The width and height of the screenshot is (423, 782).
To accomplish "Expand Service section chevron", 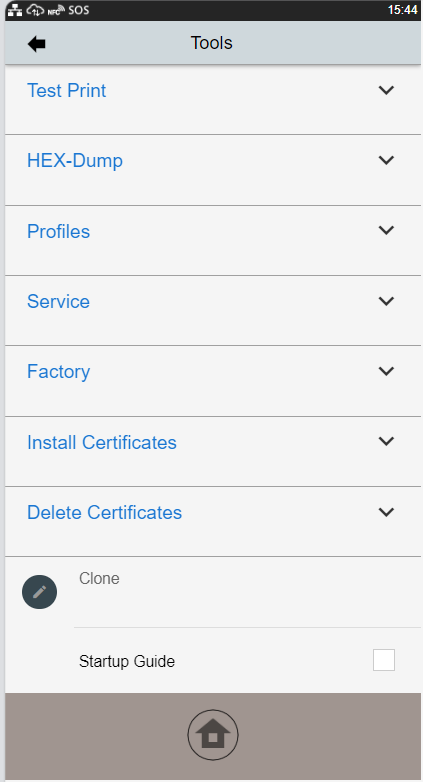I will click(x=387, y=301).
